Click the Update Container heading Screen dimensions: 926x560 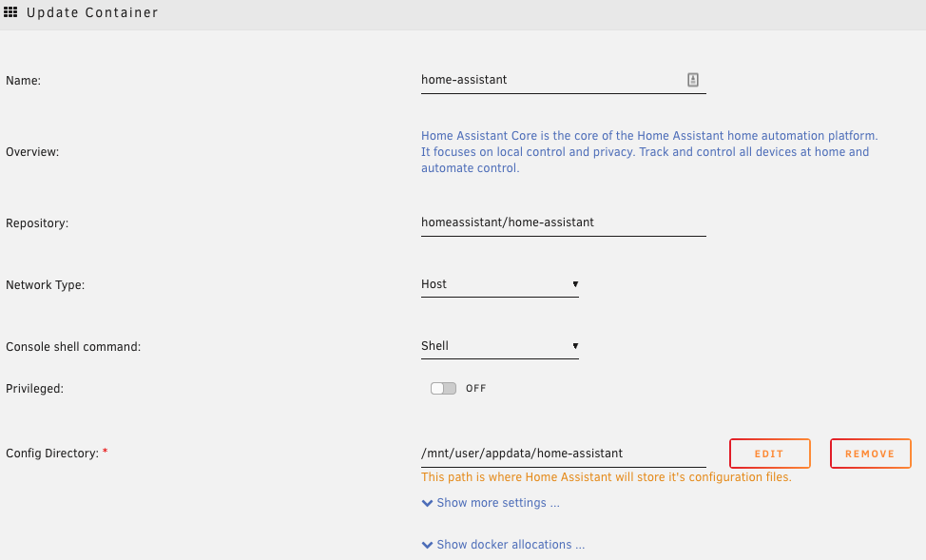[x=92, y=12]
